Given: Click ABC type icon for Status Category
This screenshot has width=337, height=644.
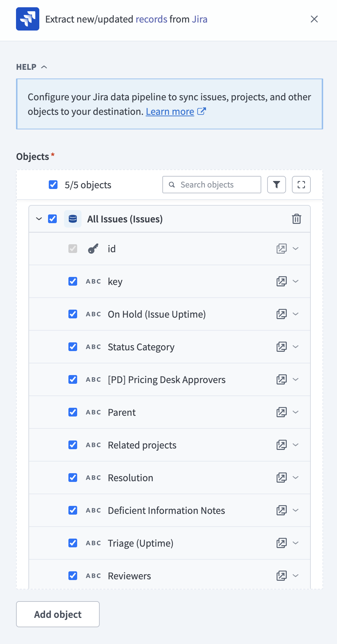Looking at the screenshot, I should pos(93,347).
